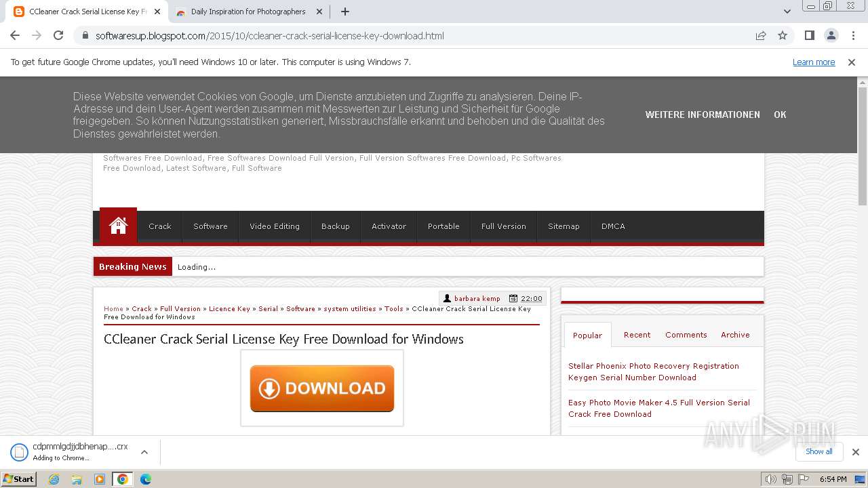Image resolution: width=868 pixels, height=488 pixels.
Task: Open the Stellar Phoenix Photo Recovery link
Action: pyautogui.click(x=654, y=371)
